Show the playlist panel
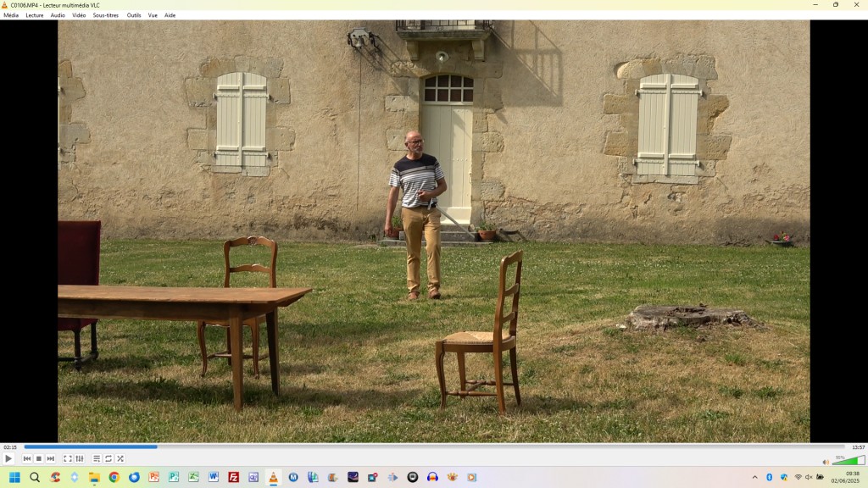The image size is (868, 488). click(97, 458)
